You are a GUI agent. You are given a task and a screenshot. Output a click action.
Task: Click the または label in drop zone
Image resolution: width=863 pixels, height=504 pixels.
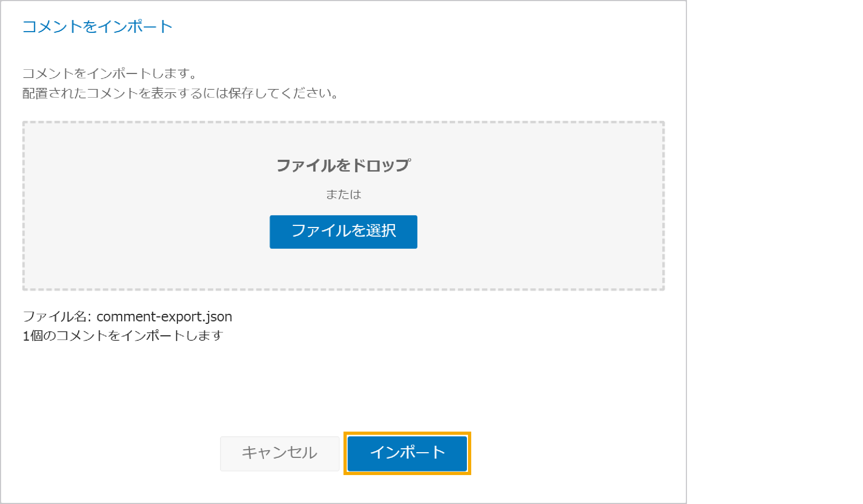click(x=343, y=194)
